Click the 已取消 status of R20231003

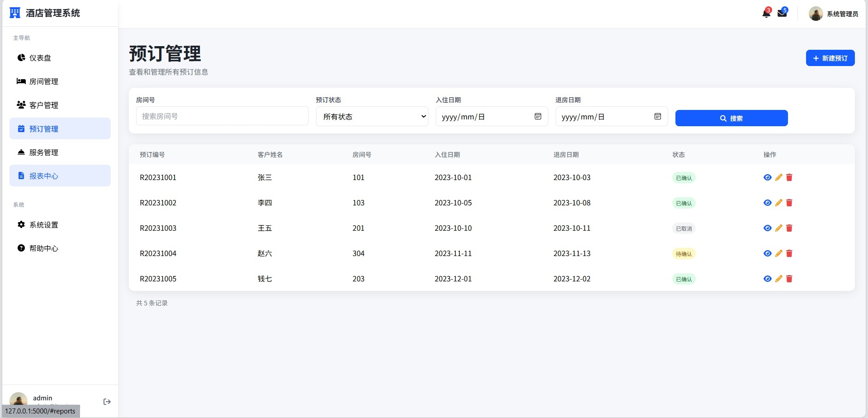(x=684, y=228)
